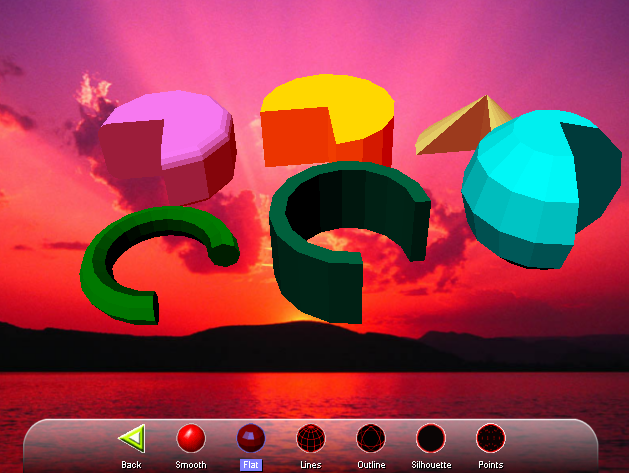
Task: Select the Smooth shading sphere icon
Action: 191,438
